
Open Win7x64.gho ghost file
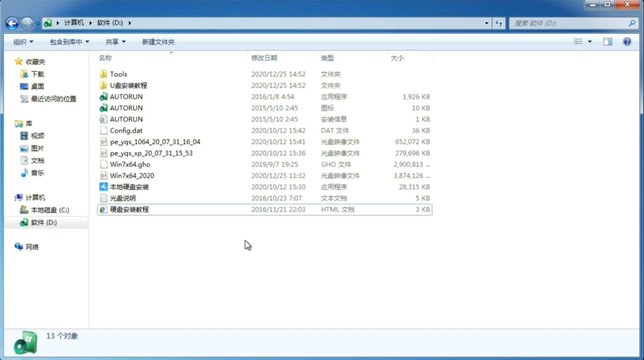(x=130, y=164)
